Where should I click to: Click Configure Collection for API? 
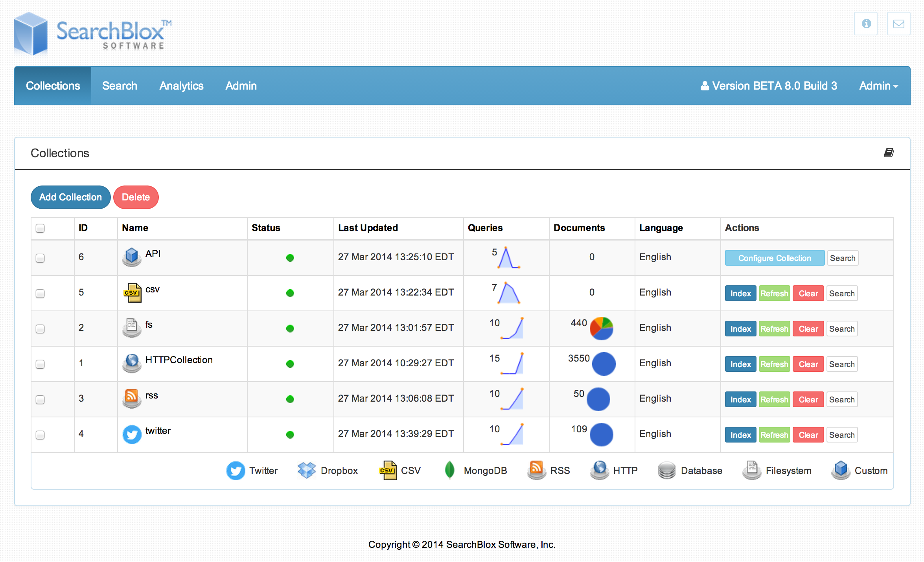(x=774, y=258)
